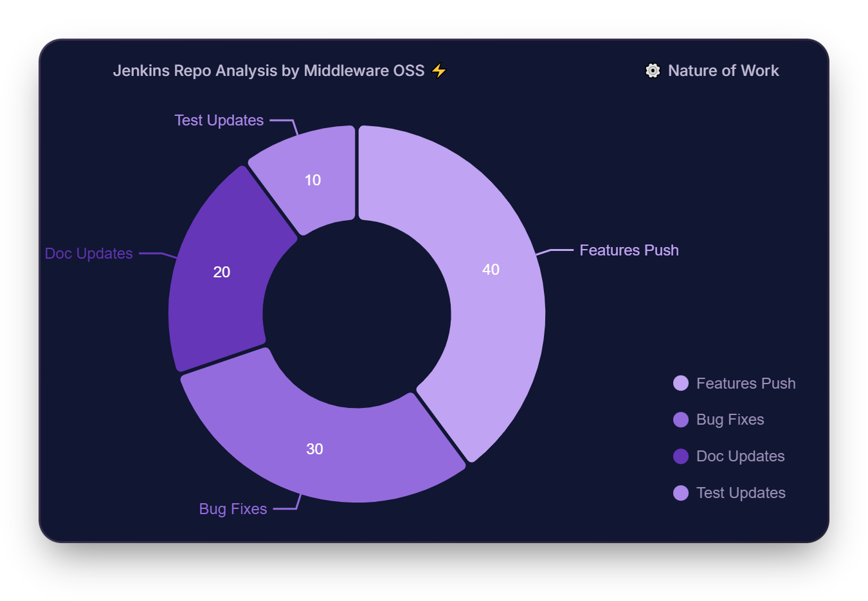Click the lightning bolt icon in title
The height and width of the screenshot is (601, 868).
[x=439, y=71]
